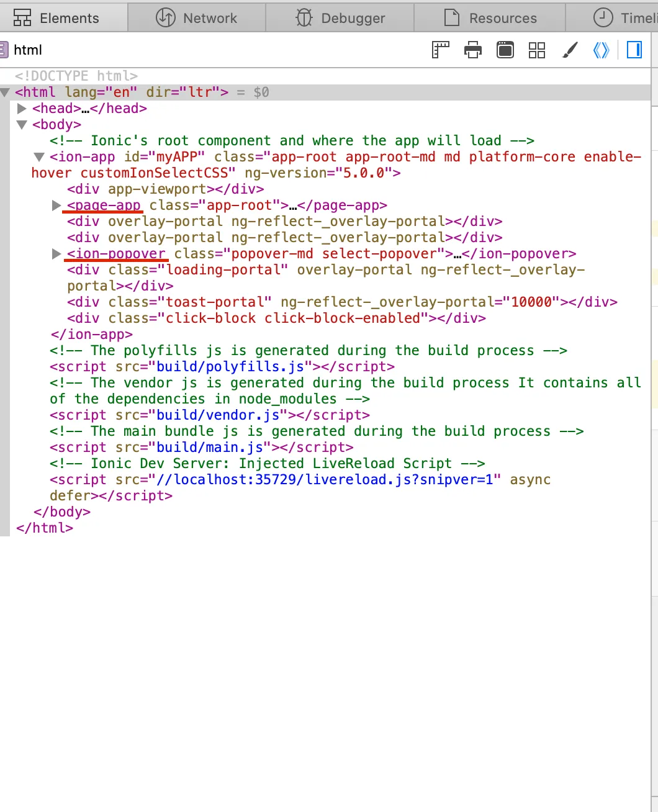Click the page-app class "app-root" value

click(239, 205)
